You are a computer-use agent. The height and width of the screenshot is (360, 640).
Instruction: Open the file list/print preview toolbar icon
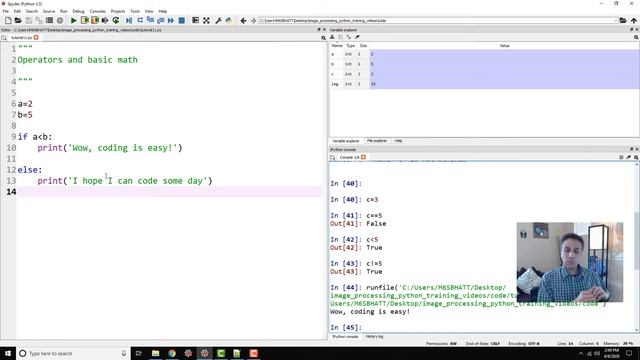[x=49, y=20]
